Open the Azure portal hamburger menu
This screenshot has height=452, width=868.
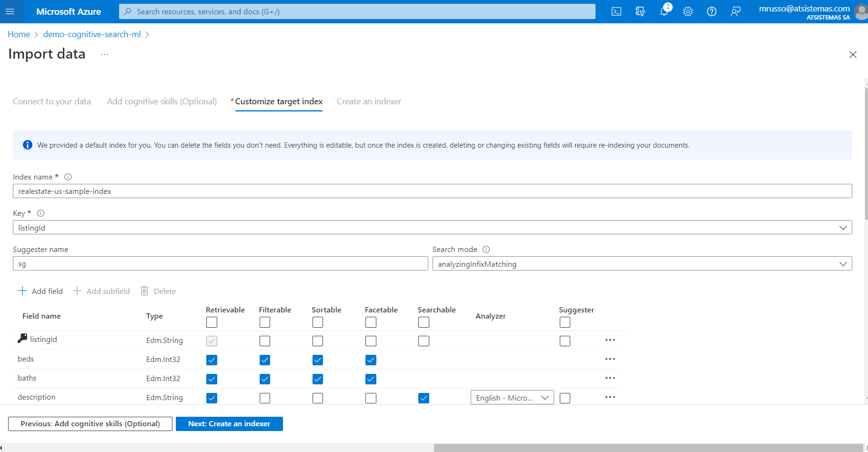pos(10,11)
